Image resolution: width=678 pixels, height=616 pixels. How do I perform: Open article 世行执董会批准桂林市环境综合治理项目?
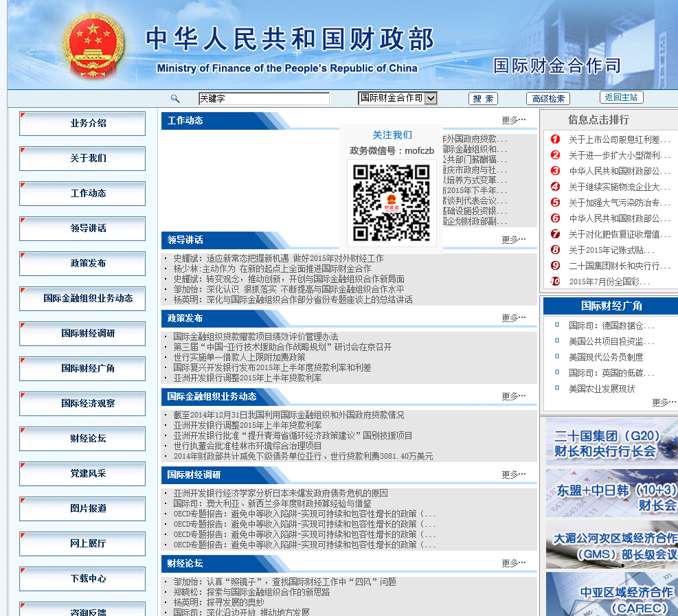point(247,446)
